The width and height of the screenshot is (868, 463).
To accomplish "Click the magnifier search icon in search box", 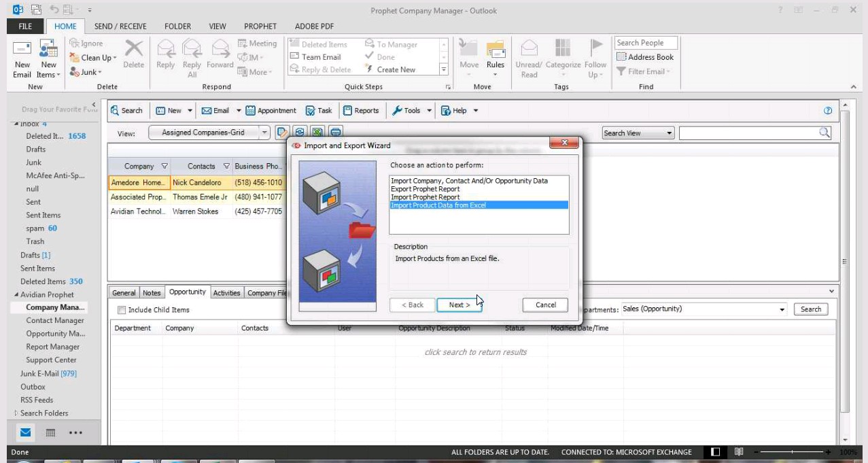I will click(824, 133).
